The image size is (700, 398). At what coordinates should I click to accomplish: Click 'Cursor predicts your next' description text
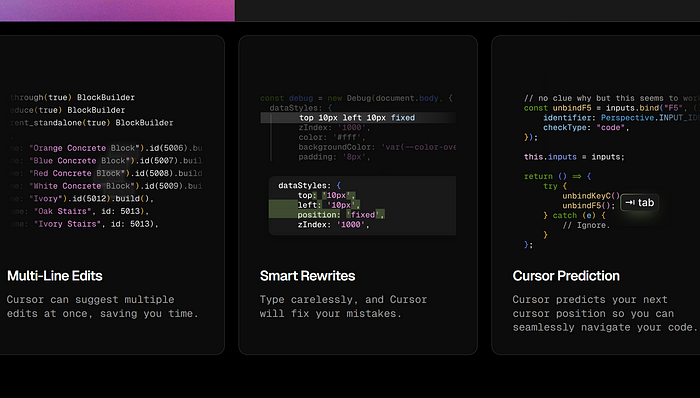[x=604, y=313]
